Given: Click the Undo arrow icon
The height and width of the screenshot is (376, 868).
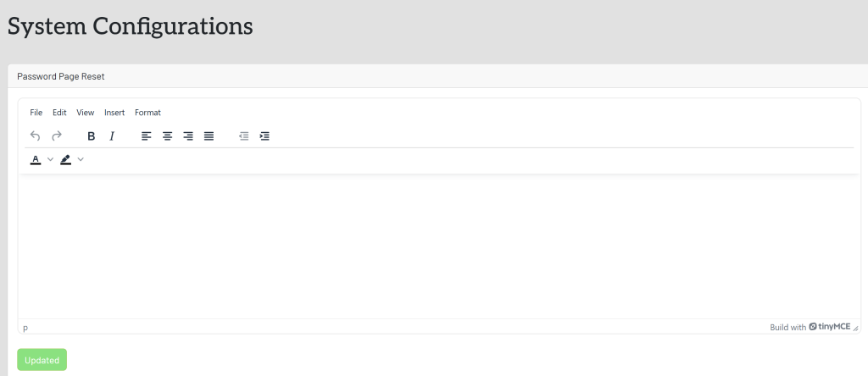Looking at the screenshot, I should [x=36, y=135].
